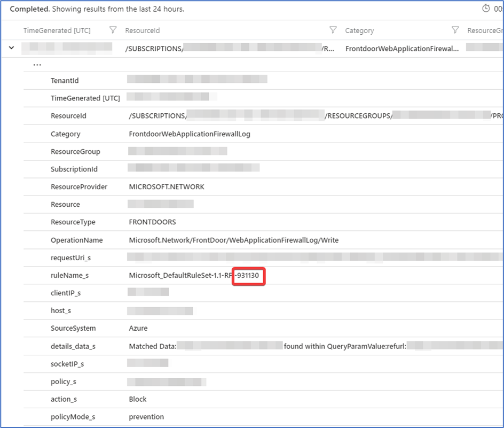Select the WebApplicationFirewallLog/Write operation value
504x428 pixels.
pos(234,240)
